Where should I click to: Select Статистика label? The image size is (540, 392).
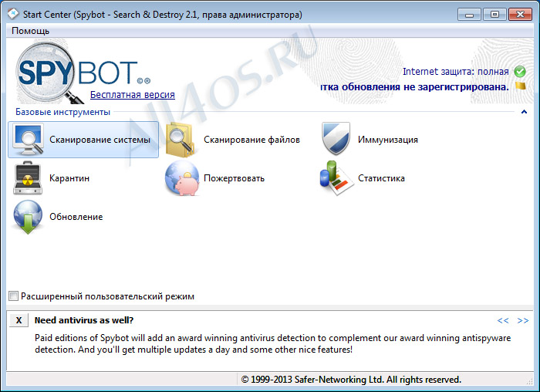click(381, 178)
